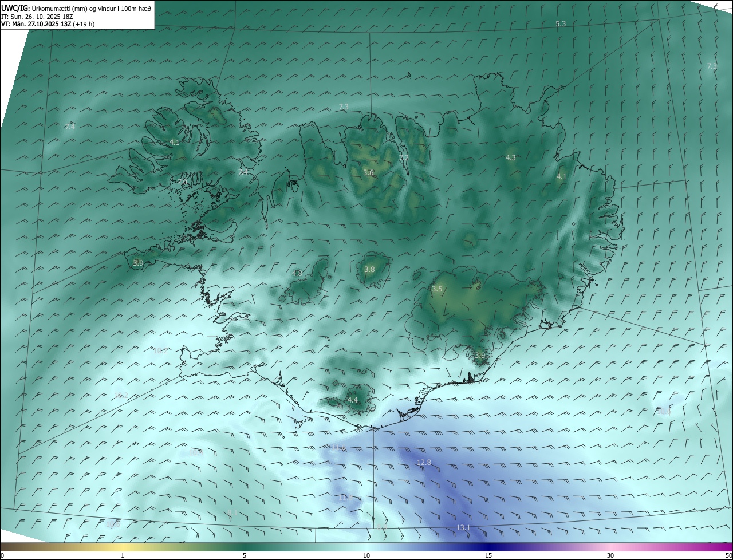Click the init time "IT: Sun. 26. 10. 2025 18Z"
Image resolution: width=733 pixels, height=560 pixels.
37,17
